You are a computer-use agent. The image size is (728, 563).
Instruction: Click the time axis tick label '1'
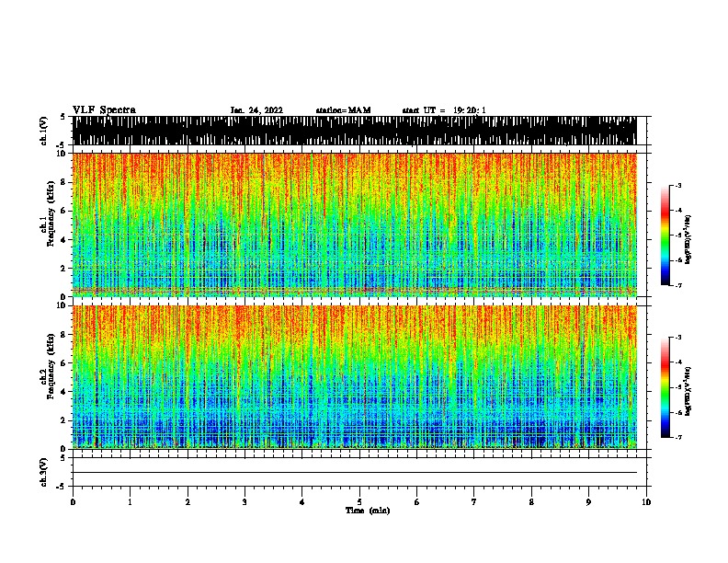[x=130, y=501]
